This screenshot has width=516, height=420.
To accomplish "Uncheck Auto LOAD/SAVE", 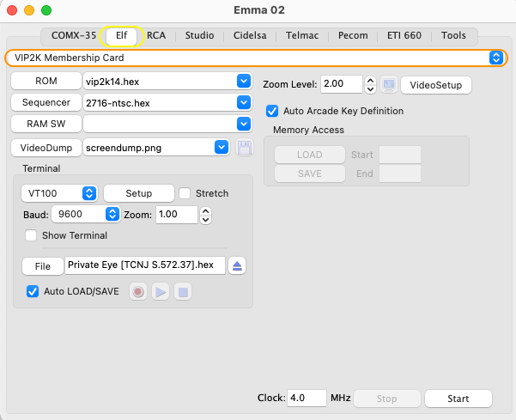I will tap(33, 291).
